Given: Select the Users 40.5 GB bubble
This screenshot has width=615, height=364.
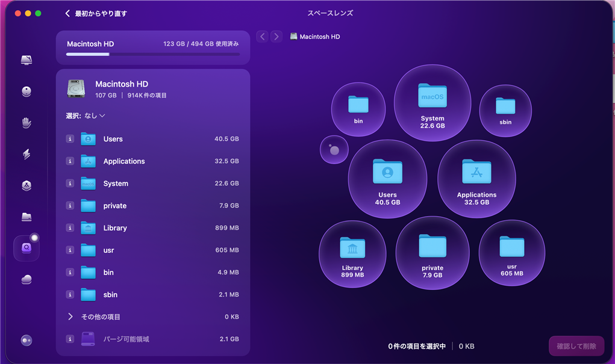Looking at the screenshot, I should (387, 179).
